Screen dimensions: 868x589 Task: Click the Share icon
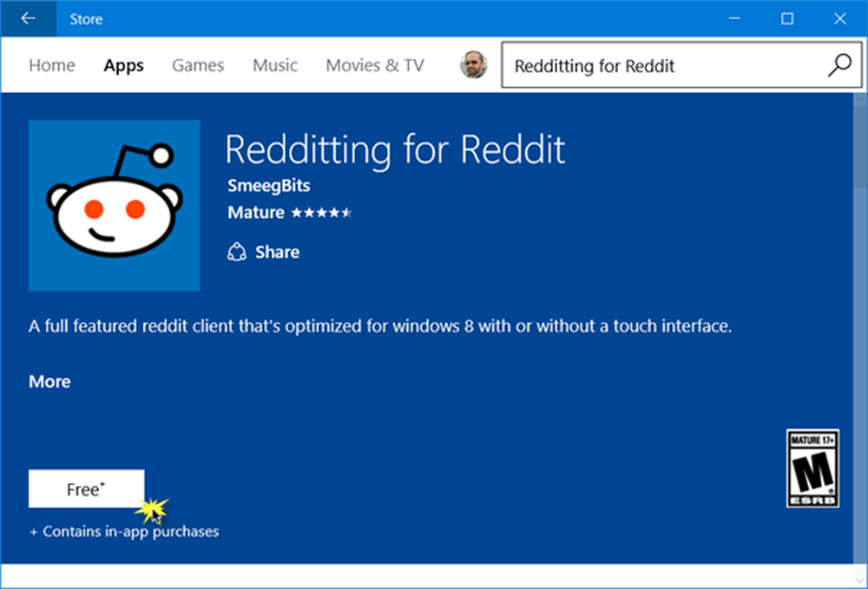pyautogui.click(x=236, y=252)
